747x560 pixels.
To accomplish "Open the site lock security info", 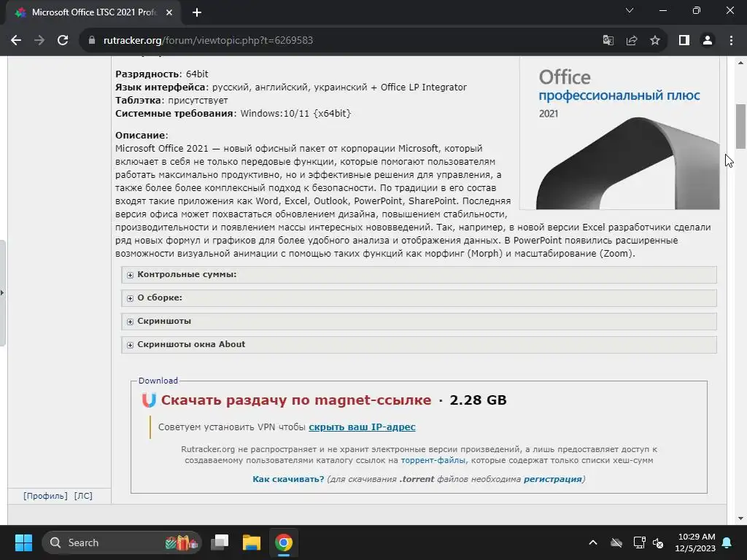I will pyautogui.click(x=92, y=41).
